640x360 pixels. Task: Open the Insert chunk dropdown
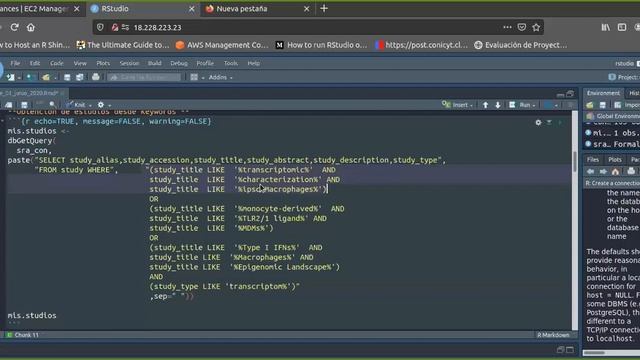pyautogui.click(x=458, y=105)
